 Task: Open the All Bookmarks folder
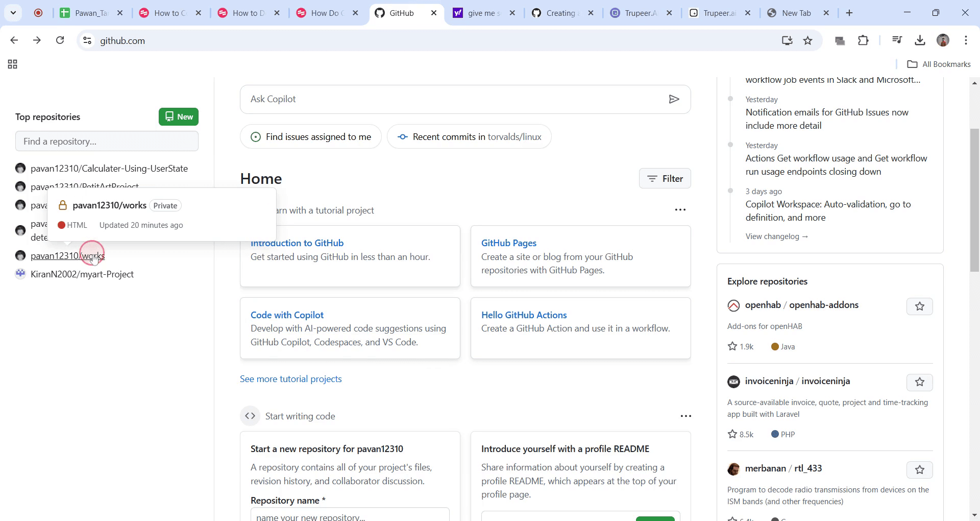coord(939,64)
